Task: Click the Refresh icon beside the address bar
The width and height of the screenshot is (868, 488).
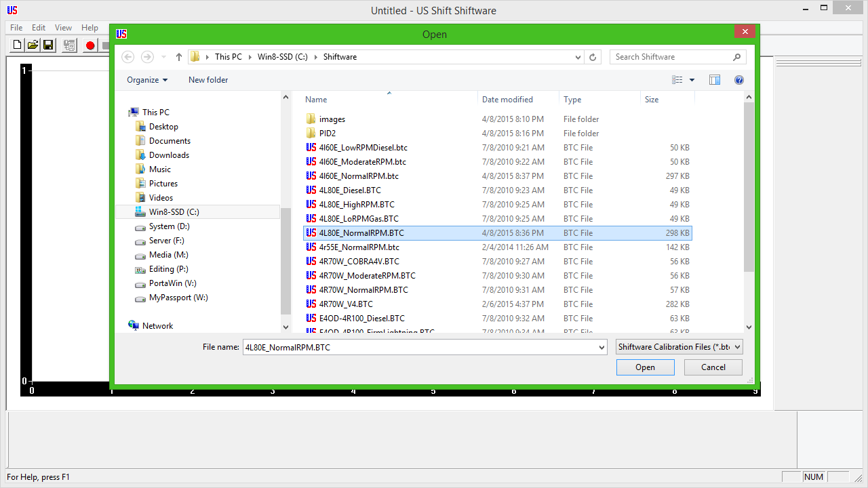Action: (x=593, y=57)
